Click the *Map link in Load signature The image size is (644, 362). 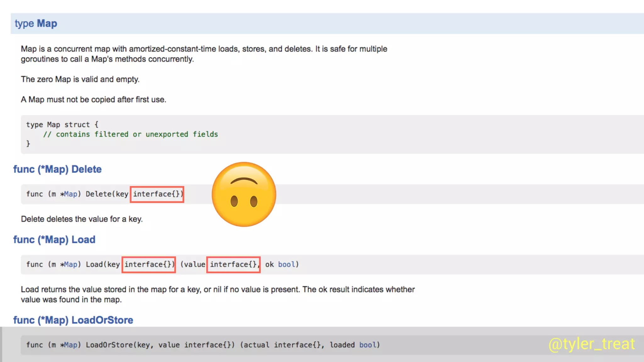click(70, 265)
